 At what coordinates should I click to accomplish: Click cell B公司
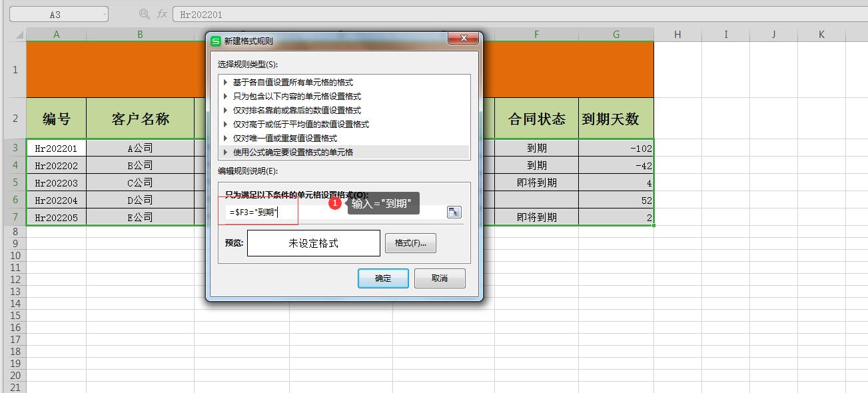click(x=140, y=166)
